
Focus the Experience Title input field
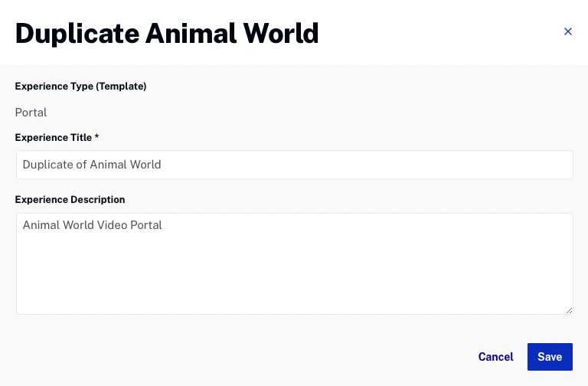tap(294, 165)
